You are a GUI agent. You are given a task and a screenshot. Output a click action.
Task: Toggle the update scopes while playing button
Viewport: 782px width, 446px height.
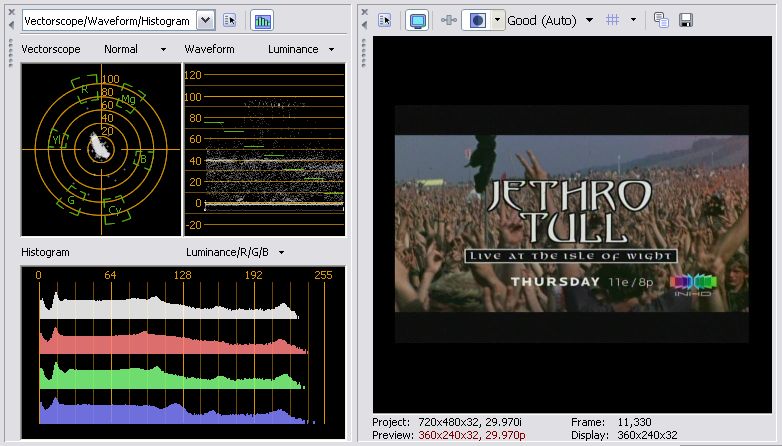click(262, 21)
